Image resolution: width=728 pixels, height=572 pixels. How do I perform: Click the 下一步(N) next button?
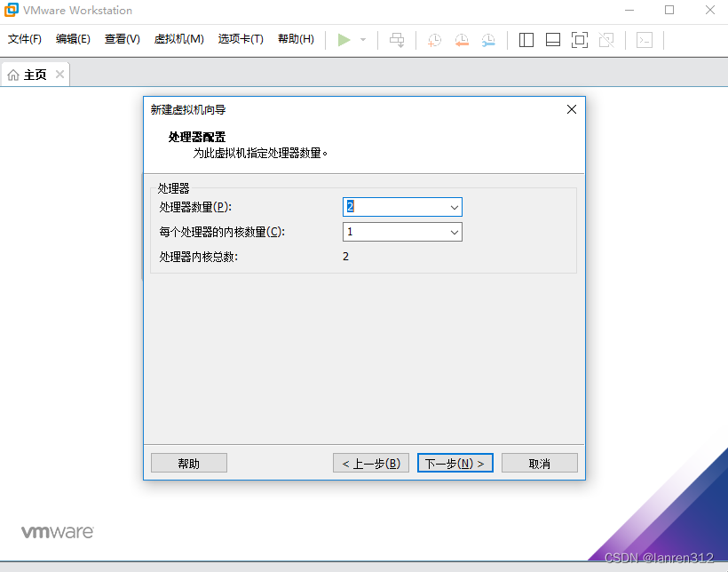[455, 464]
